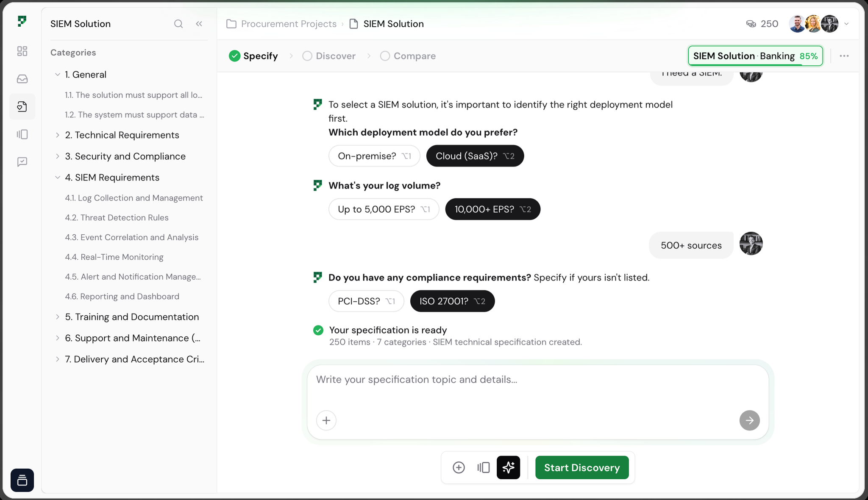
Task: Collapse the SIEM Requirements category
Action: (58, 177)
